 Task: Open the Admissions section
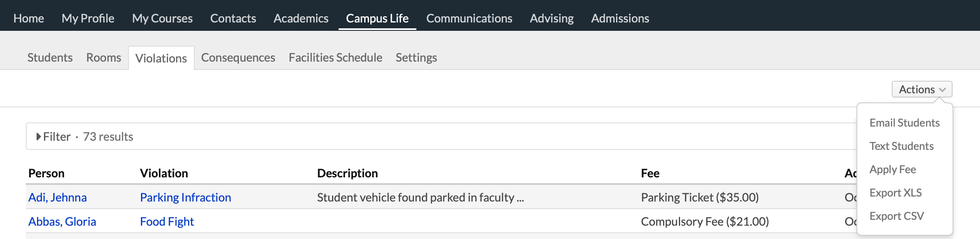[x=620, y=18]
